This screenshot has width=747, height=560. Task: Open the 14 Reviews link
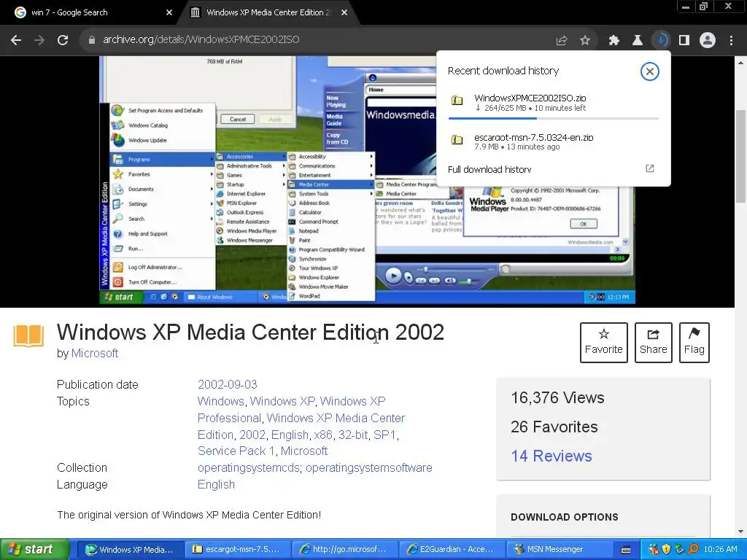tap(551, 456)
